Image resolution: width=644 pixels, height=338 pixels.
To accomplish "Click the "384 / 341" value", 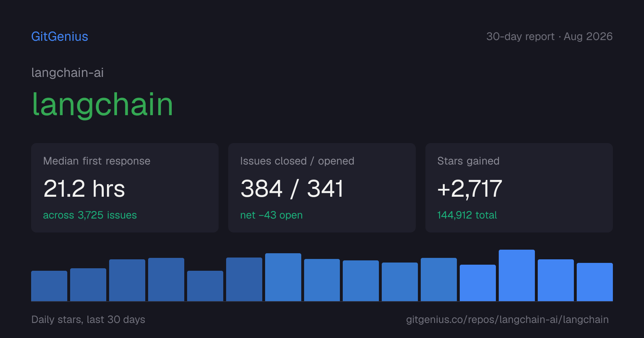I will click(x=292, y=188).
